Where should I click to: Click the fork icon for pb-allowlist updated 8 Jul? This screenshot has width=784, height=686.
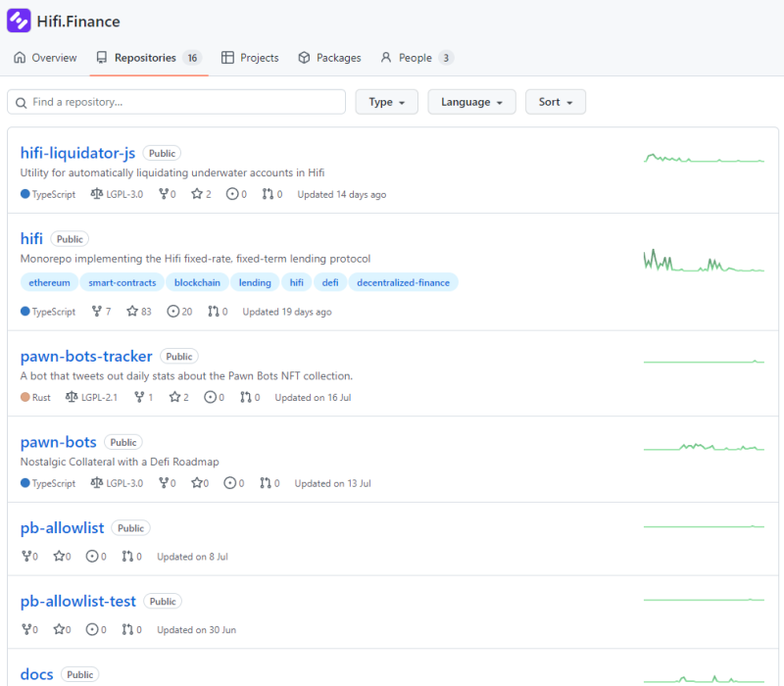(x=26, y=556)
